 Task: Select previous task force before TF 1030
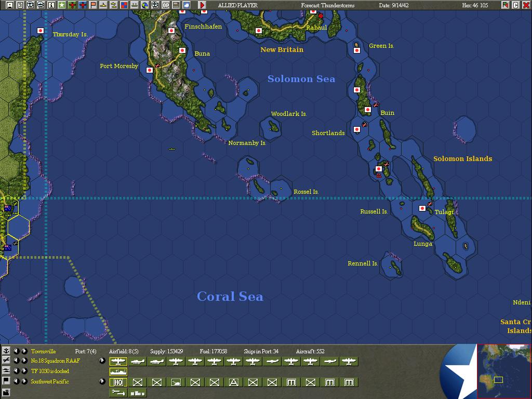tap(16, 371)
